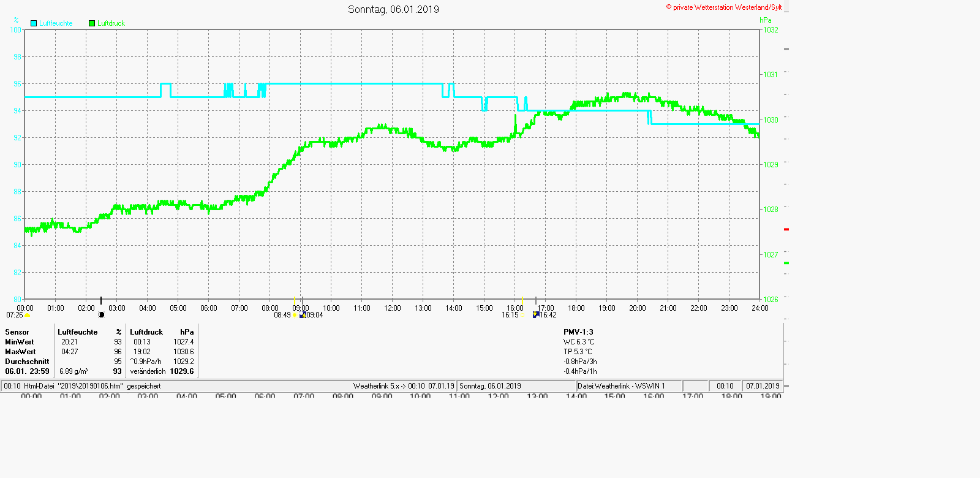Click the Luftfeuchte column header in the table
Image resolution: width=980 pixels, height=478 pixels.
click(78, 332)
